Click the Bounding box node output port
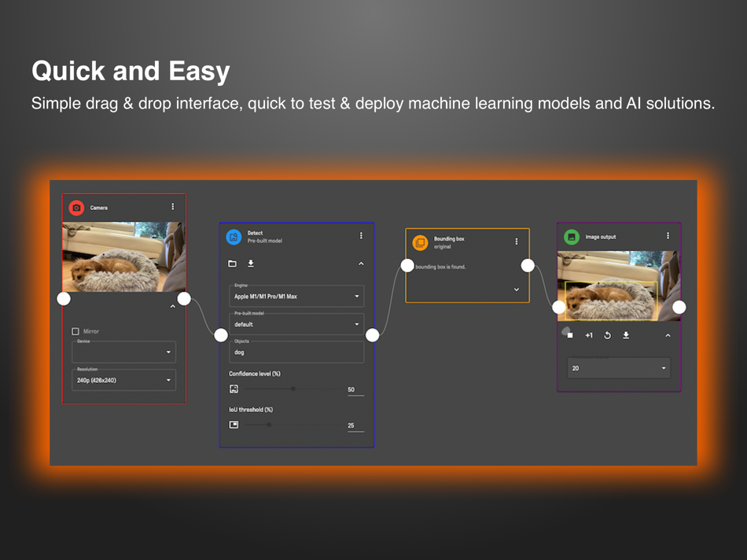The width and height of the screenshot is (747, 560). coord(528,266)
